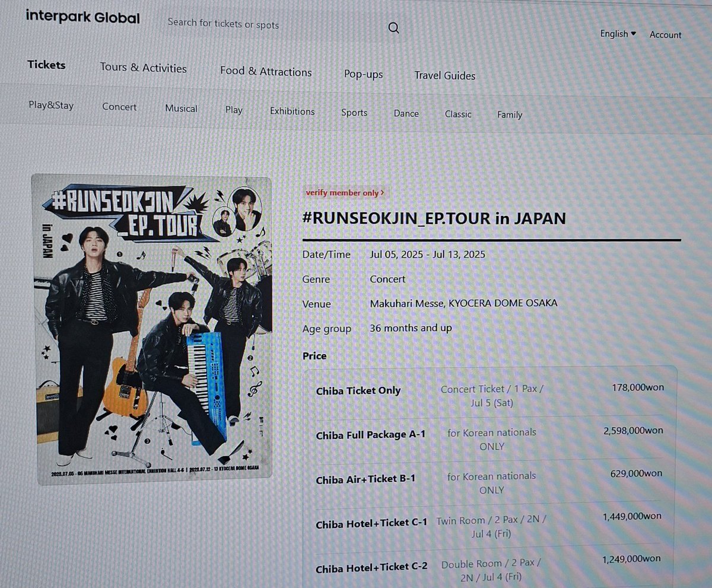This screenshot has width=712, height=588.
Task: Open the interpark Global home logo
Action: pos(83,17)
